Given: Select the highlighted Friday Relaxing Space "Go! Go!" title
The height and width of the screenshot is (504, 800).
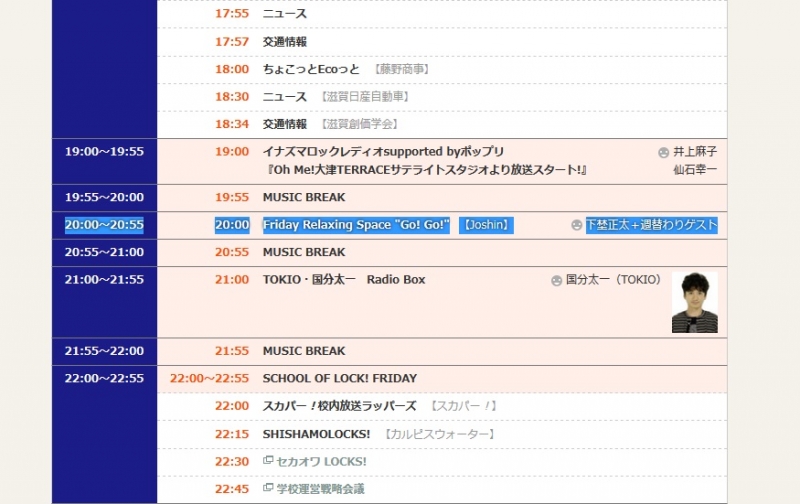Looking at the screenshot, I should (356, 225).
